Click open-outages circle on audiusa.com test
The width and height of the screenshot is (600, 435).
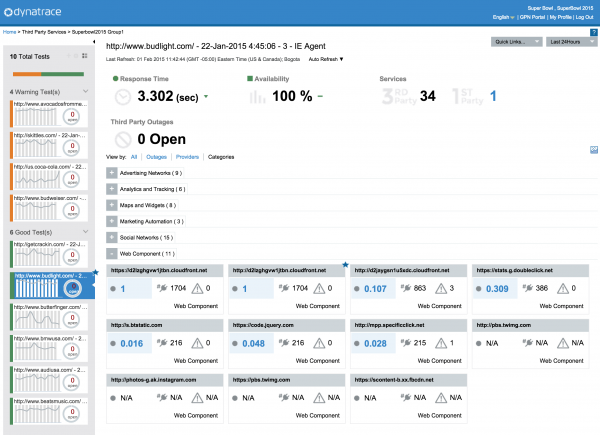click(72, 381)
